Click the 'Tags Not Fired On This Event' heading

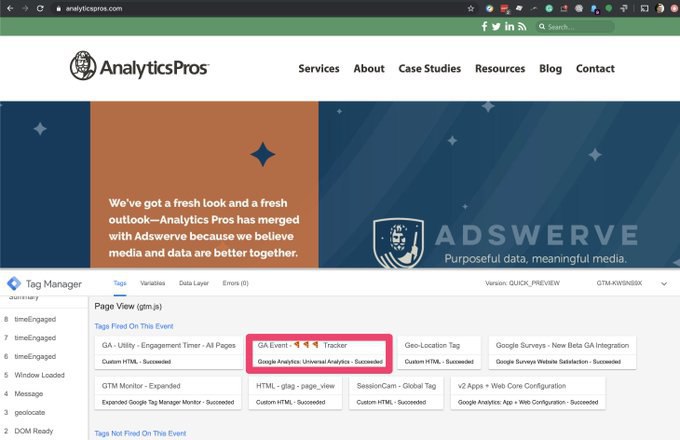click(x=140, y=433)
